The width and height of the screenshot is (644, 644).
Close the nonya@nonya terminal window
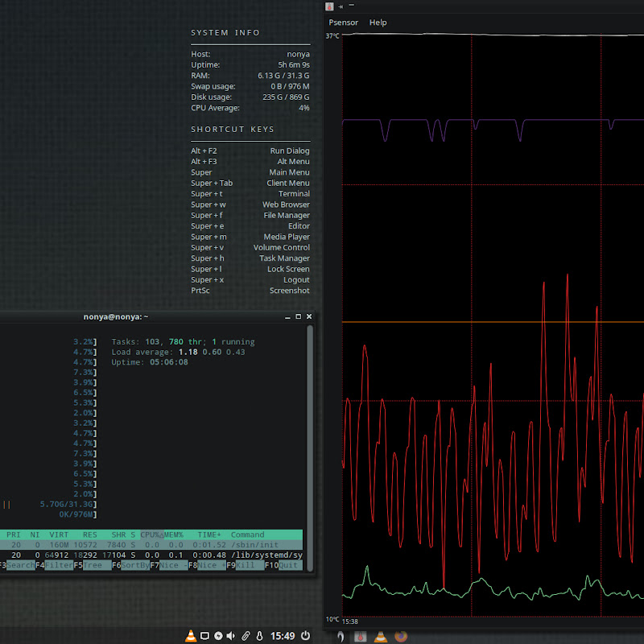pos(309,316)
